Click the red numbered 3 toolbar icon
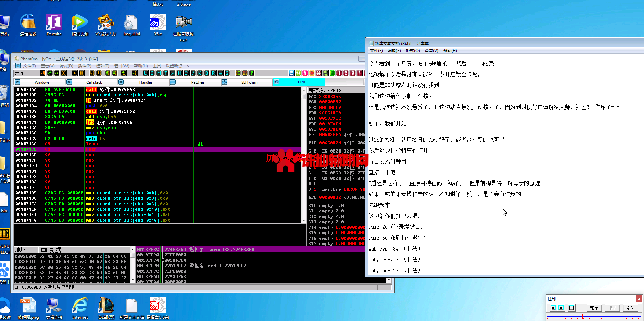Image resolution: width=644 pixels, height=321 pixels. [x=353, y=73]
